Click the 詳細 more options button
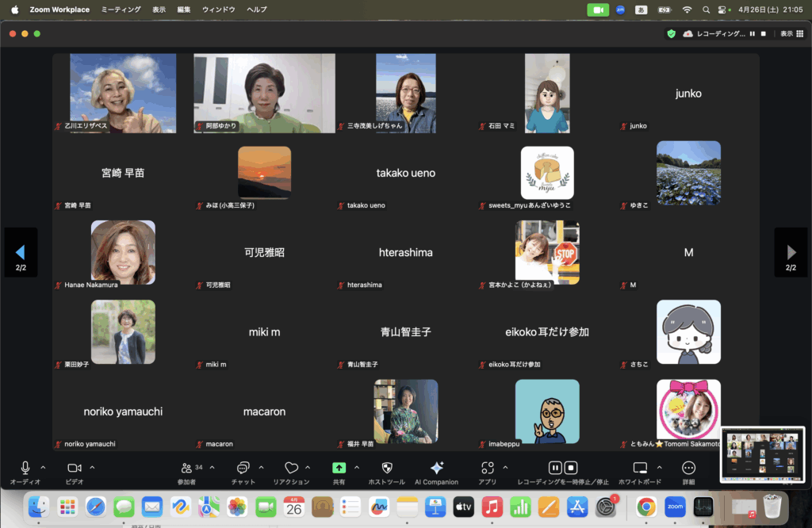 pyautogui.click(x=688, y=469)
